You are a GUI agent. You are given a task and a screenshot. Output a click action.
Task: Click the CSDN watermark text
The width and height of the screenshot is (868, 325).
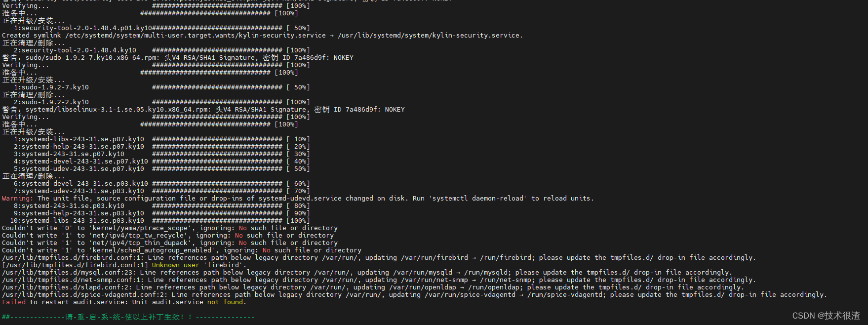pos(826,315)
